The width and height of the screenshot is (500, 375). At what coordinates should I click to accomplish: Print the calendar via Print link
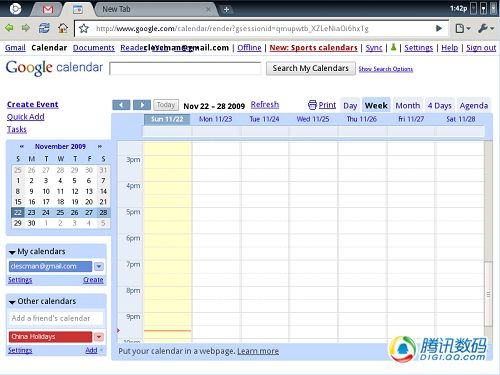tap(322, 105)
